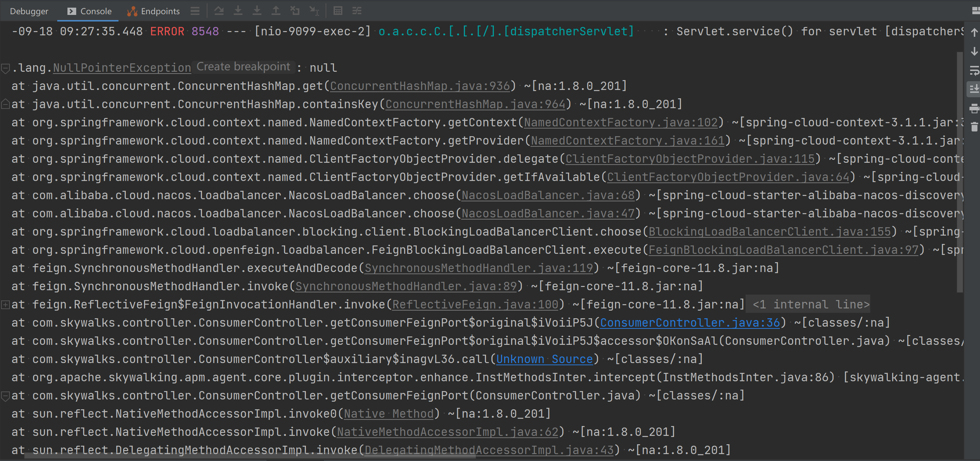This screenshot has width=980, height=461.
Task: Open the Evaluate Expression calculator icon
Action: click(x=338, y=11)
